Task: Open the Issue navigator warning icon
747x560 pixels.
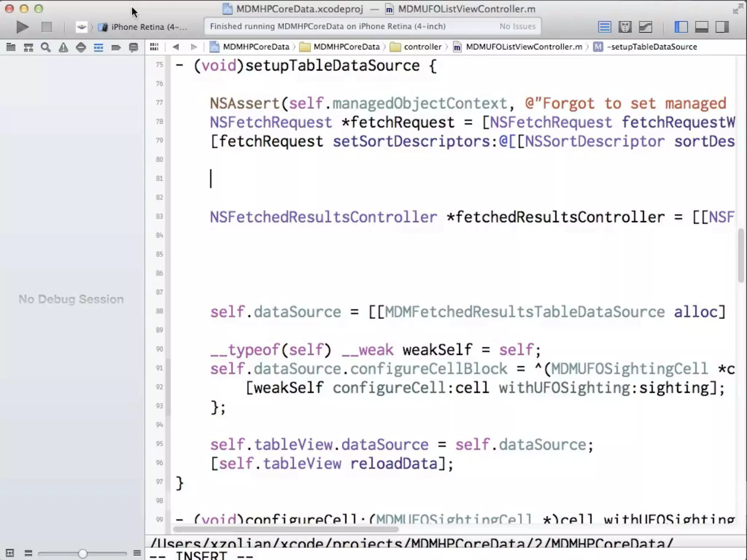Action: point(63,47)
